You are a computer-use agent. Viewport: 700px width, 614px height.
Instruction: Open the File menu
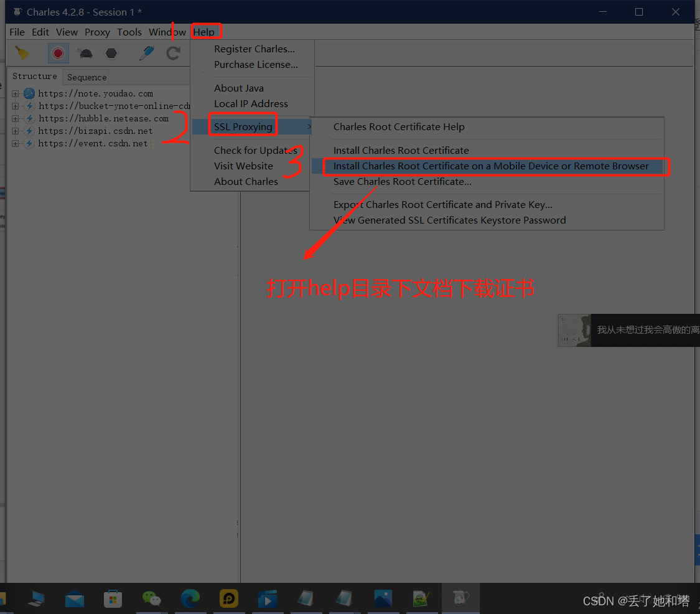point(17,32)
